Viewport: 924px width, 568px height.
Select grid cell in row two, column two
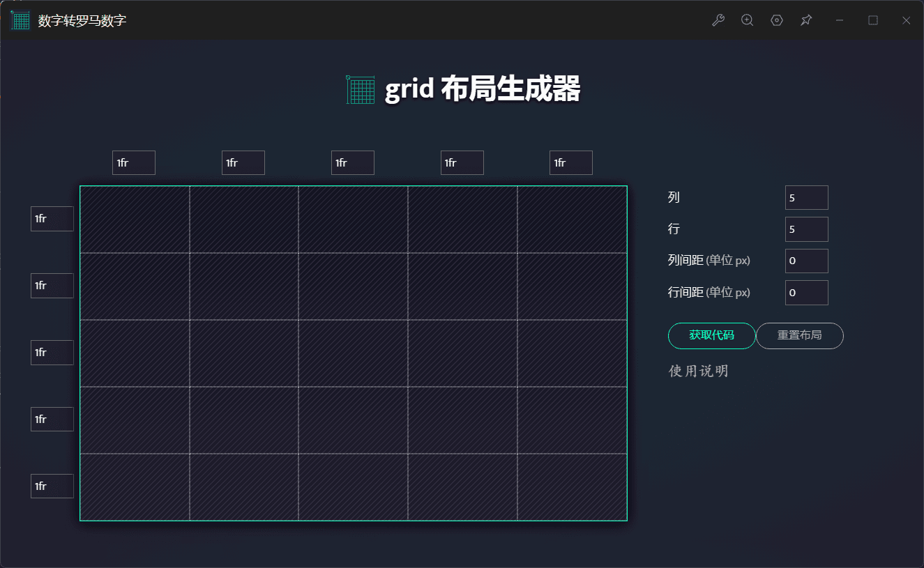click(x=244, y=286)
